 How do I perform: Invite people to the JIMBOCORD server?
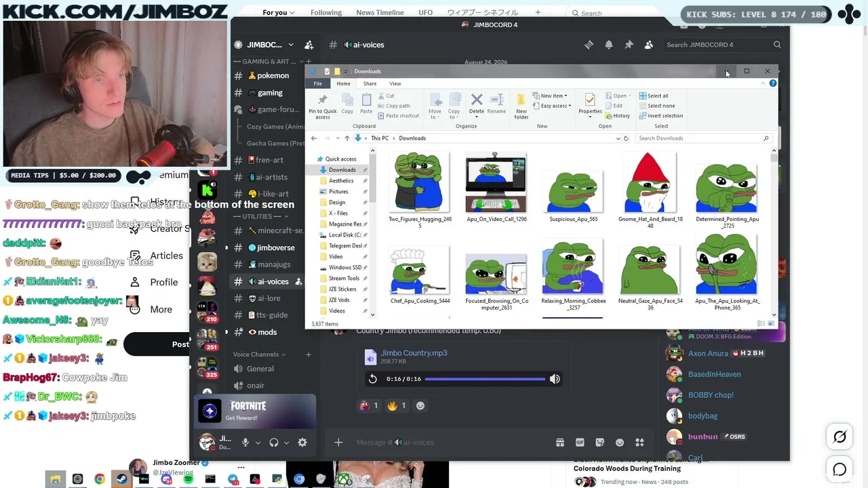[x=309, y=45]
